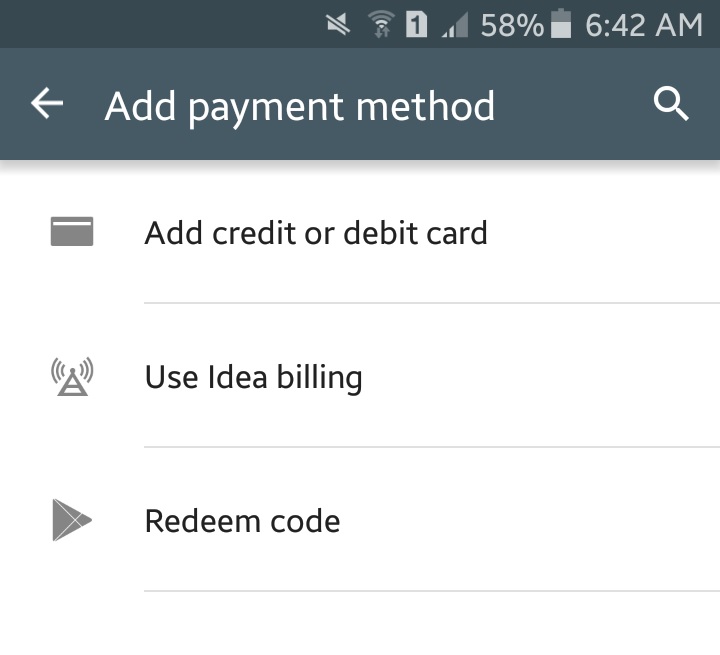Tap the SIM 1 status icon
This screenshot has width=720, height=655.
tap(416, 24)
